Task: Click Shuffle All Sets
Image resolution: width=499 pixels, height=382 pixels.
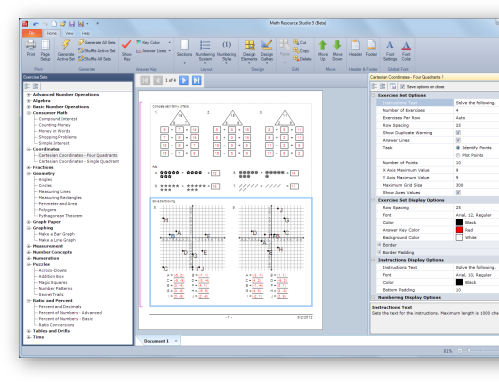Action: [x=95, y=59]
